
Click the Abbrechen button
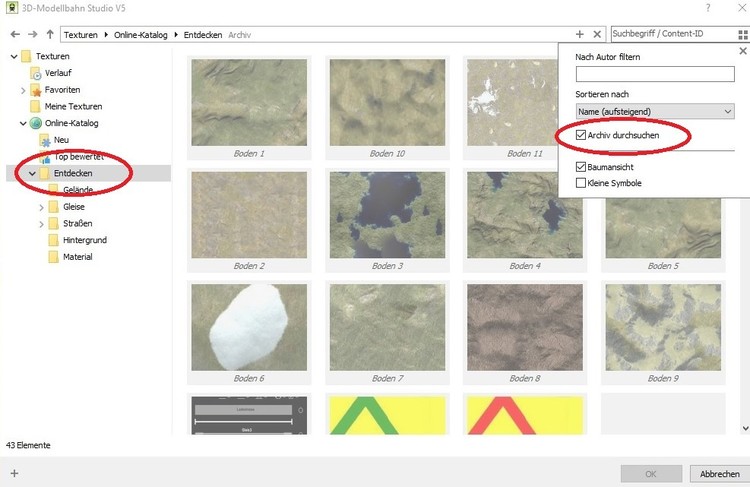pos(719,474)
